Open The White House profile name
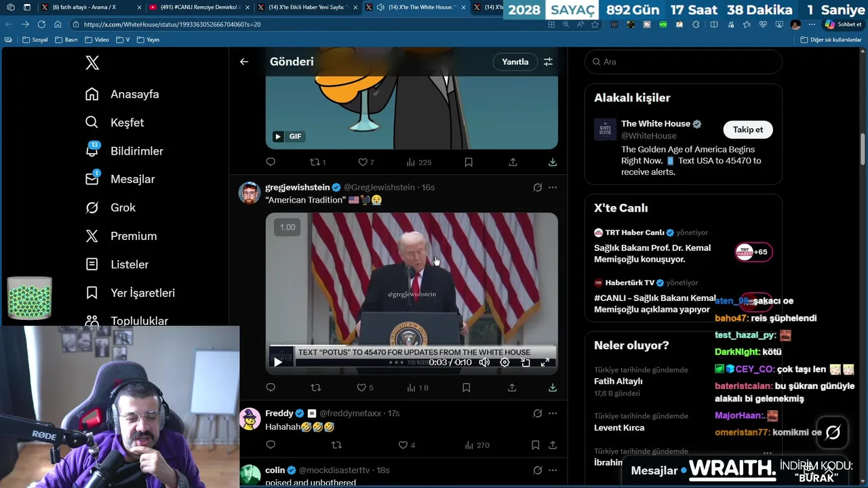 click(656, 123)
